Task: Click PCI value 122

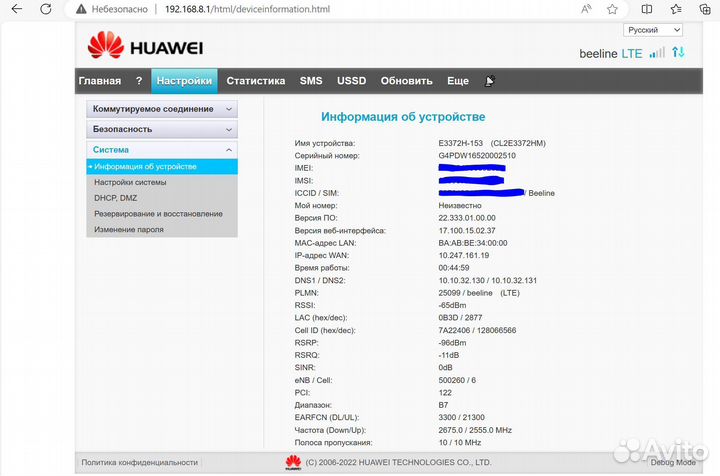Action: pyautogui.click(x=445, y=393)
